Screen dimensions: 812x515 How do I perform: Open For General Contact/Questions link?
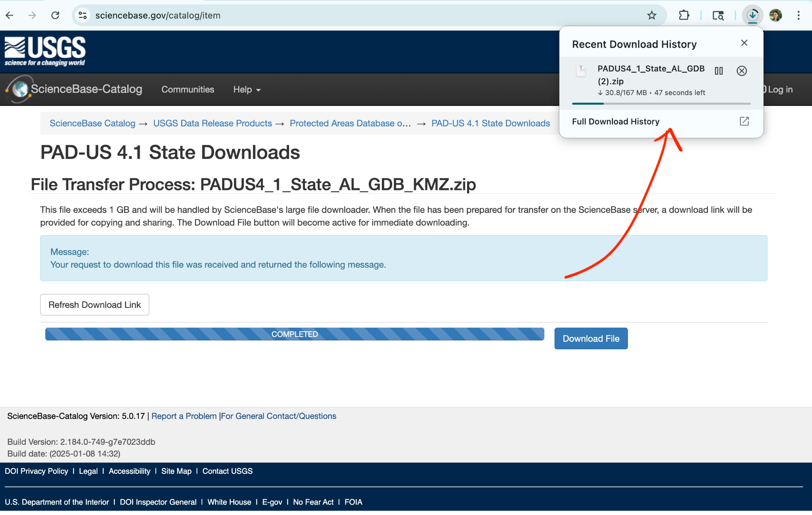point(278,416)
